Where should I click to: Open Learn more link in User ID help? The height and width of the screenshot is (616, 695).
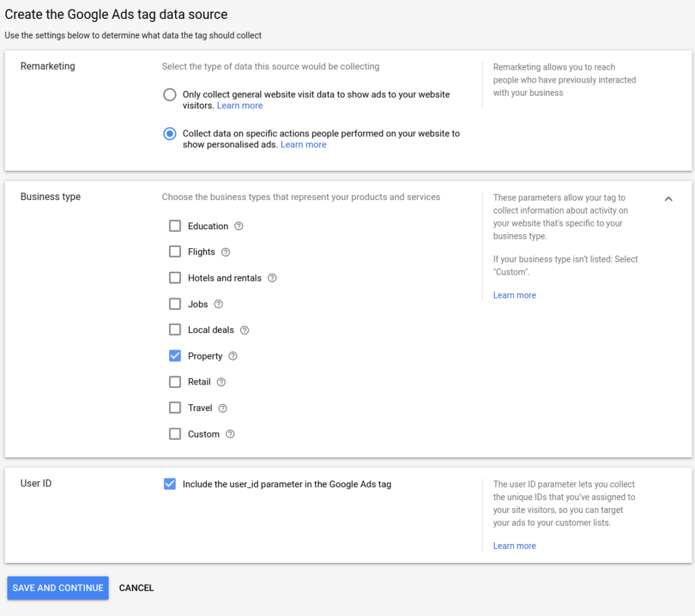click(514, 546)
